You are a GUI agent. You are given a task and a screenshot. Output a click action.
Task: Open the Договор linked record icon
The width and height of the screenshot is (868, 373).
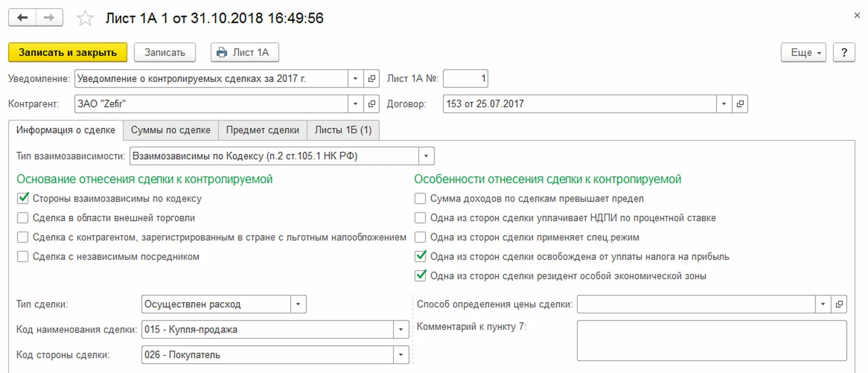click(x=740, y=104)
